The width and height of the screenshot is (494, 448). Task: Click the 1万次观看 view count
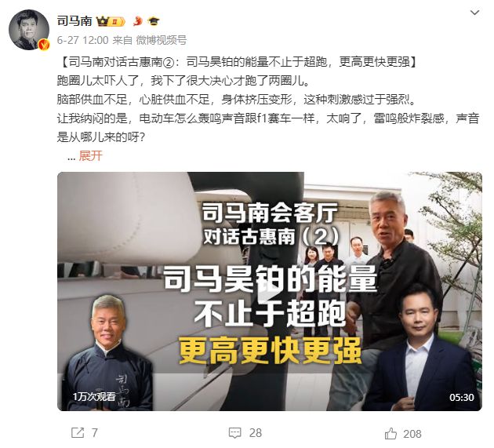coord(94,397)
